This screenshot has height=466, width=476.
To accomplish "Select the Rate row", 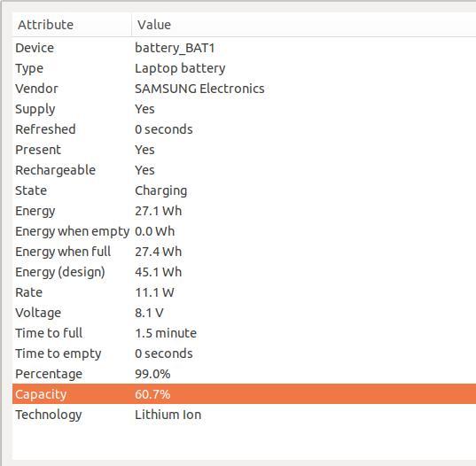I will (x=245, y=292).
